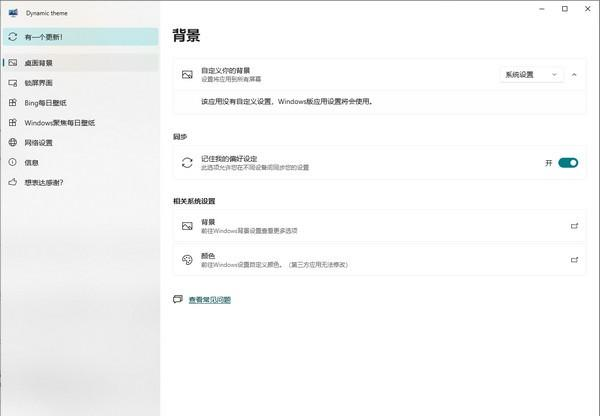Image resolution: width=600 pixels, height=416 pixels.
Task: Turn off the 记住我的偏好设定 toggle
Action: 568,163
